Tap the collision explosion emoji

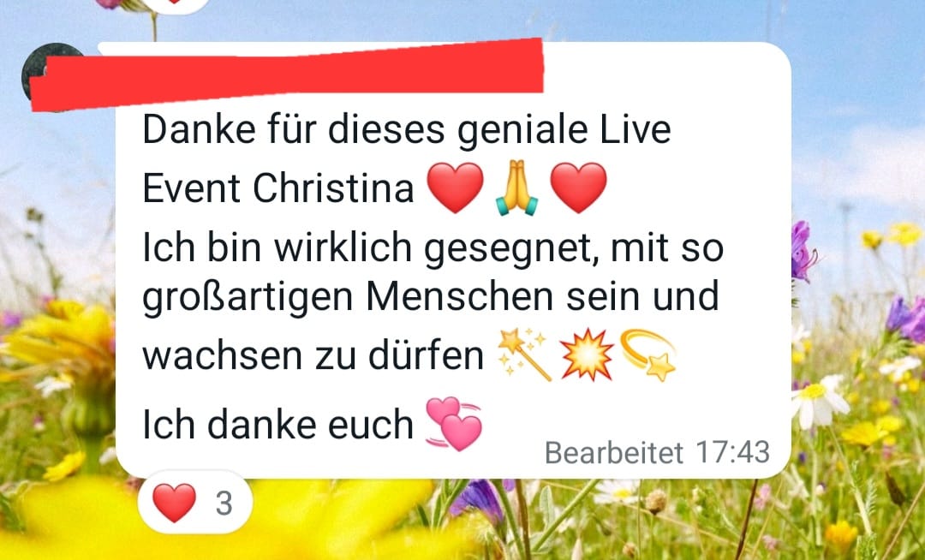587,354
